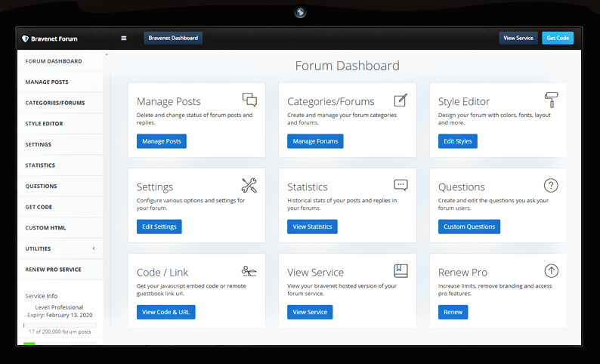Screen dimensions: 600x364
Task: Click the forum posts usage progress bar
Action: (60, 325)
